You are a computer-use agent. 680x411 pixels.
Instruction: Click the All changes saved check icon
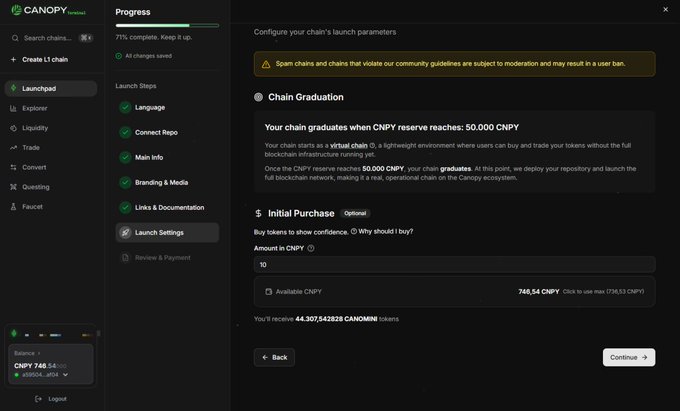coord(118,56)
